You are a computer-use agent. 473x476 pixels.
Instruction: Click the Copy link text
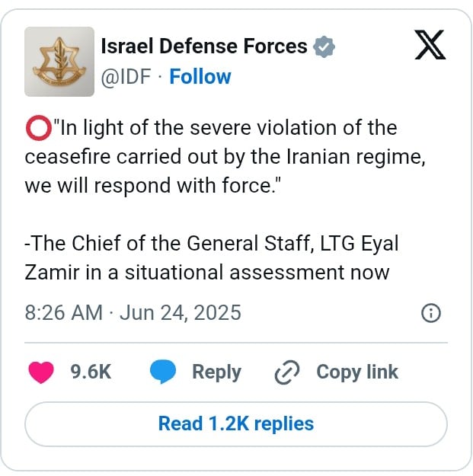click(357, 372)
